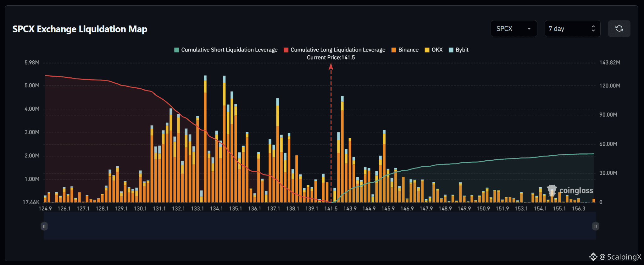Click the 30.00M right axis label
The image size is (644, 265).
tap(608, 173)
